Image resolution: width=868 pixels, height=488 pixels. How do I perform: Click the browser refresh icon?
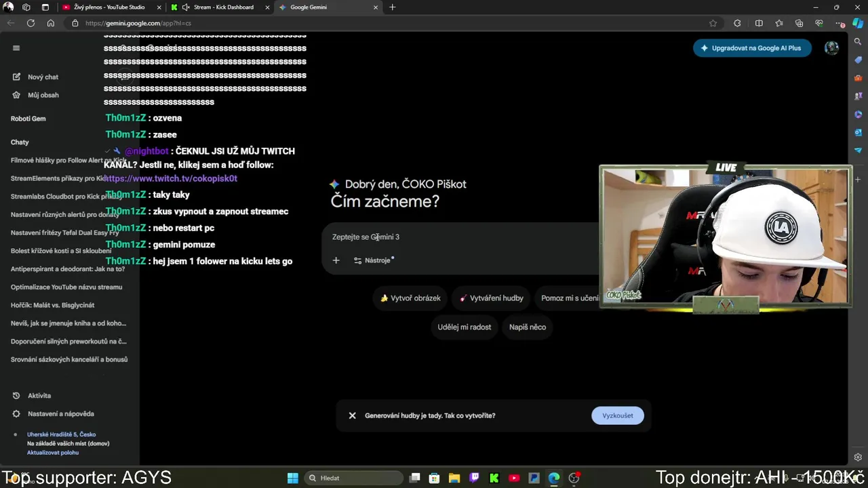[x=31, y=23]
